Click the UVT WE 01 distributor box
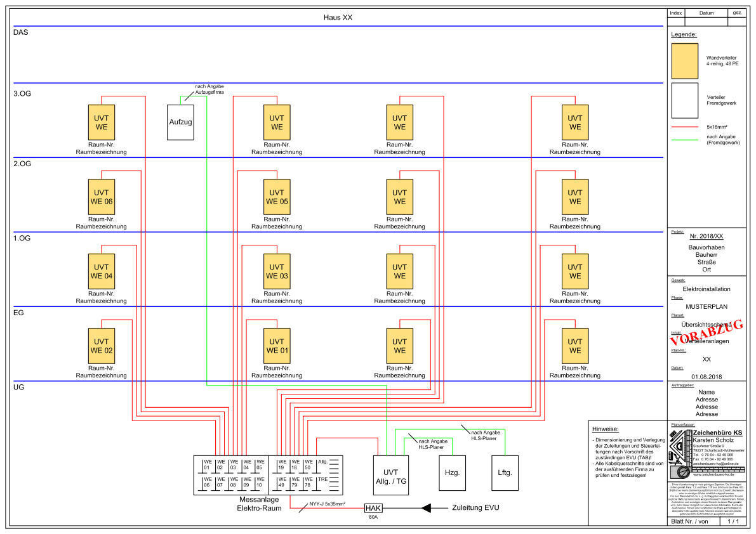The width and height of the screenshot is (756, 534). [277, 346]
